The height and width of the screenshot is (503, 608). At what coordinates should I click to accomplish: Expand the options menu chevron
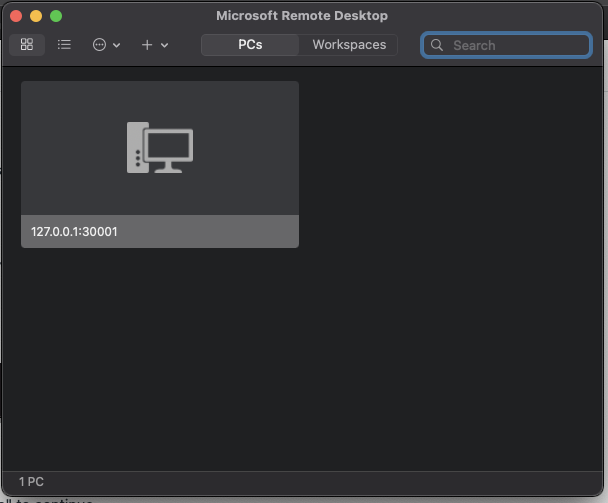(x=116, y=45)
